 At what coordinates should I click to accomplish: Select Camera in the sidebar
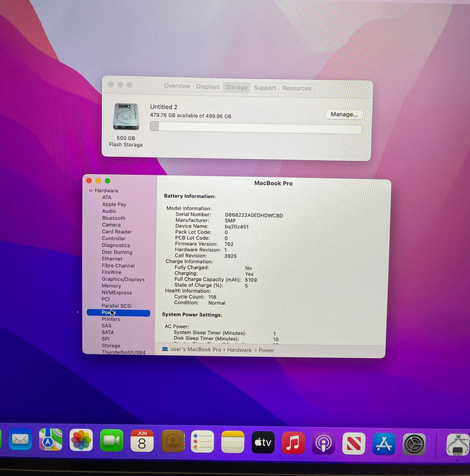pos(111,224)
